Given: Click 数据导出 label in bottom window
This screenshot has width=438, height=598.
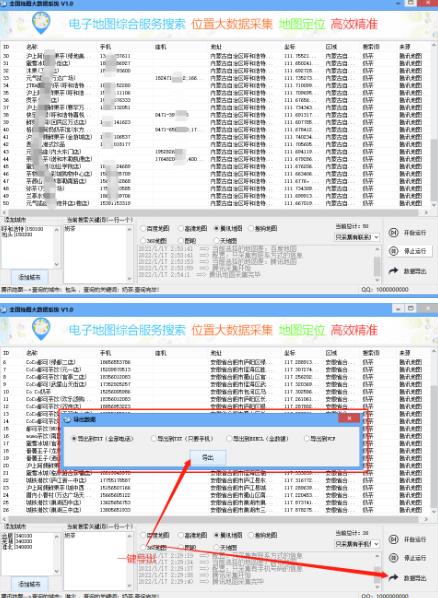Looking at the screenshot, I should point(415,578).
